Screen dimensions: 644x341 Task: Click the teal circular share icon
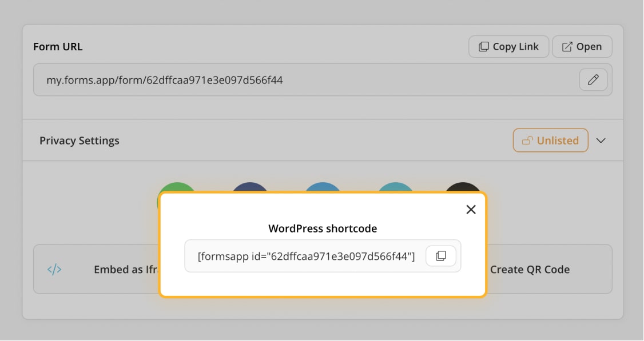396,187
